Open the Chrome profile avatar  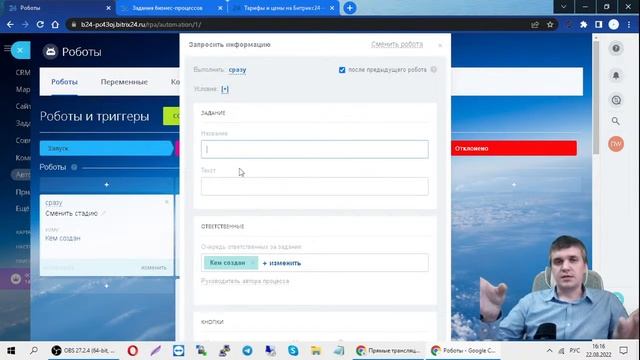613,24
